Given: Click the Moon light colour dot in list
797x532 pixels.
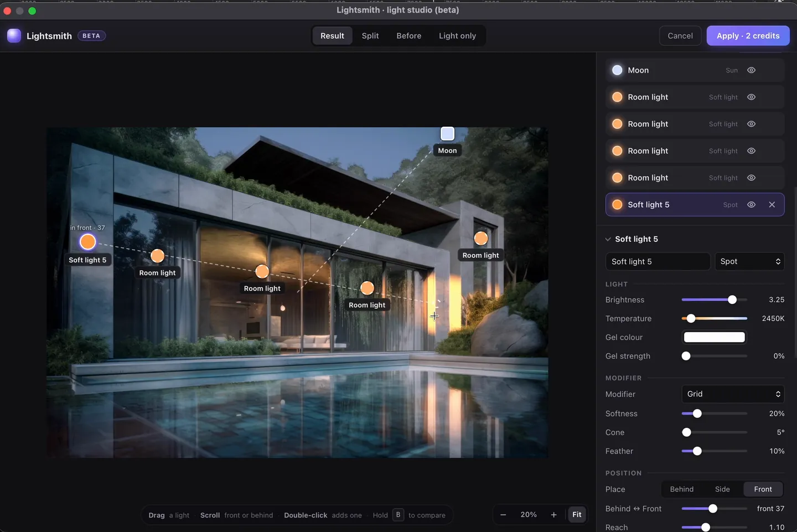Looking at the screenshot, I should pyautogui.click(x=617, y=70).
